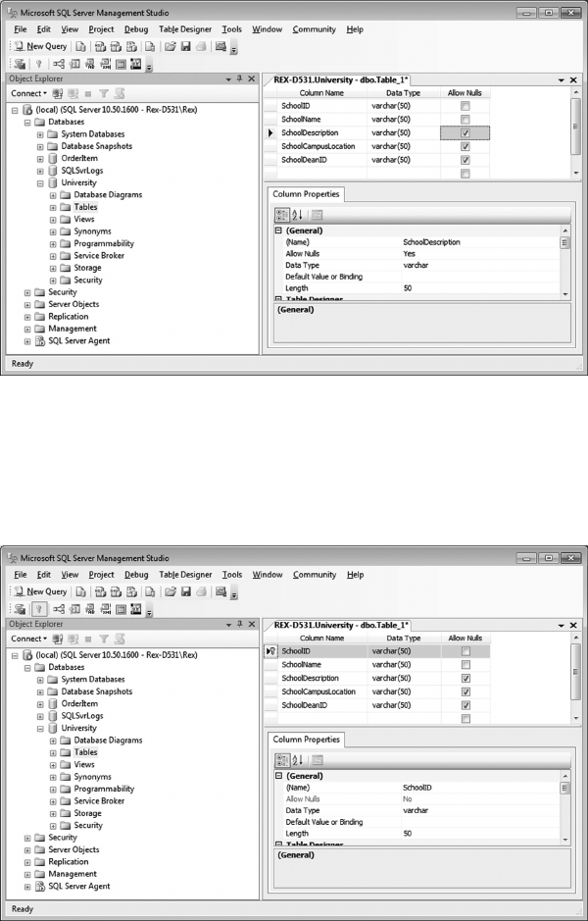The height and width of the screenshot is (921, 588).
Task: Uncheck Allow Nulls for SchoolDescription in bottom window
Action: pos(465,679)
